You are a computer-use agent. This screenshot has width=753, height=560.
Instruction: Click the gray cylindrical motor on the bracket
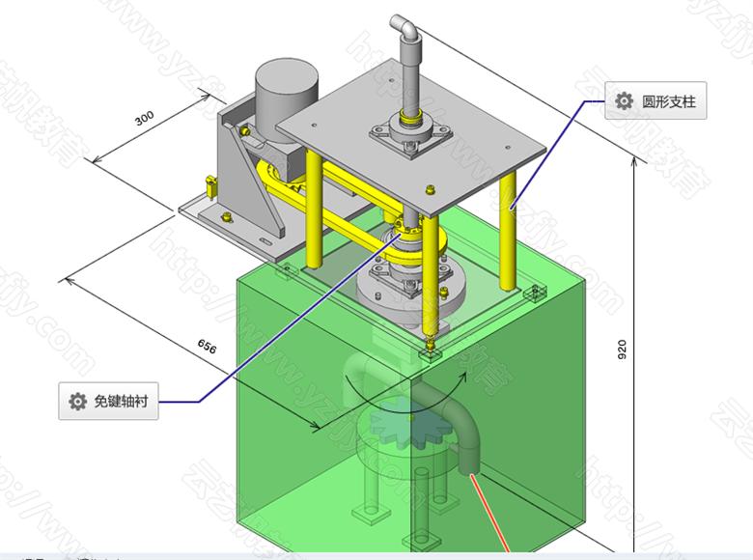pyautogui.click(x=287, y=98)
